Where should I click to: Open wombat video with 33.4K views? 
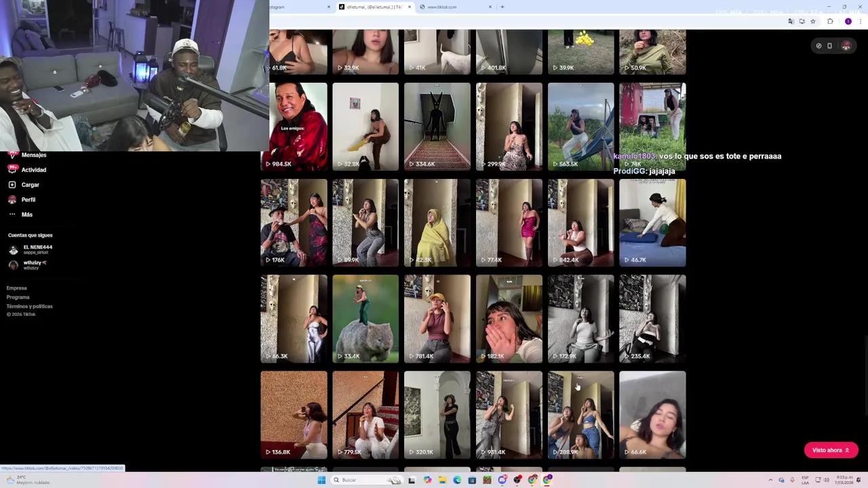[366, 319]
